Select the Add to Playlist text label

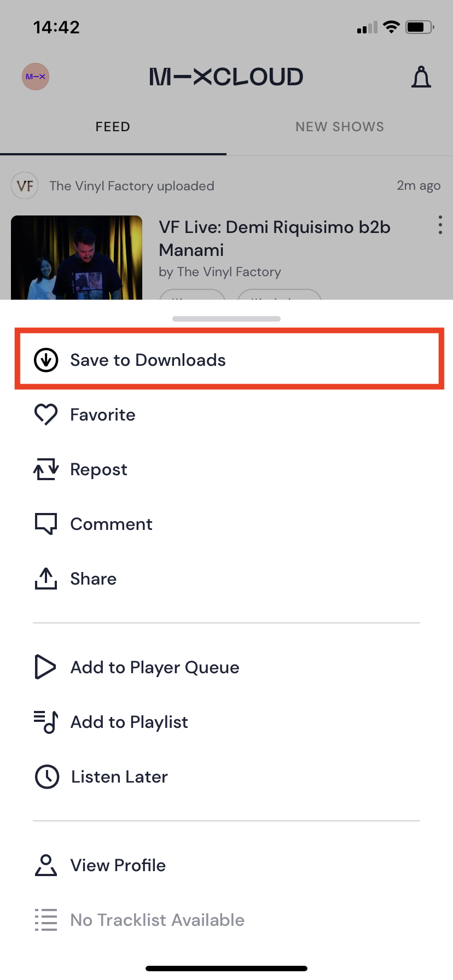[x=129, y=722]
